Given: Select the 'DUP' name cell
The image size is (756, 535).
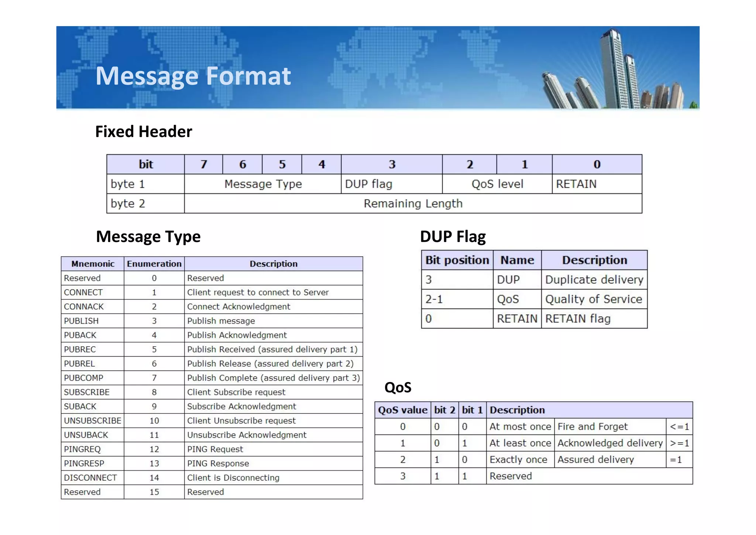Looking at the screenshot, I should coord(517,280).
